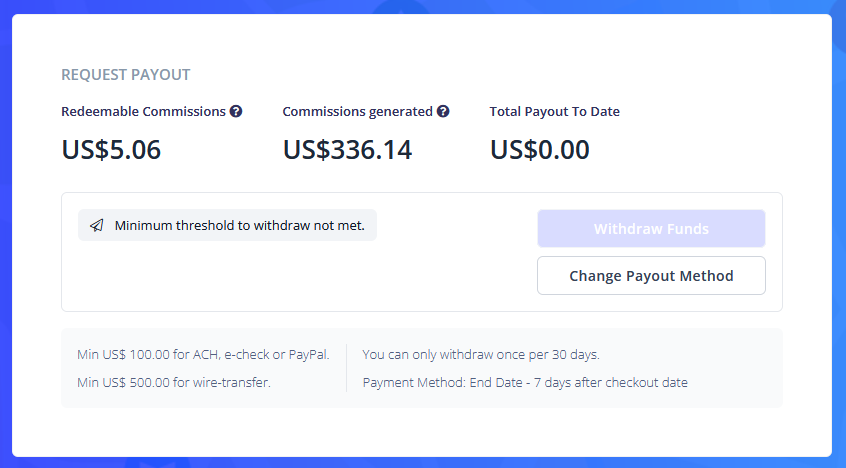Click the Min US$ 100.00 ACH note
This screenshot has height=468, width=846.
[203, 355]
